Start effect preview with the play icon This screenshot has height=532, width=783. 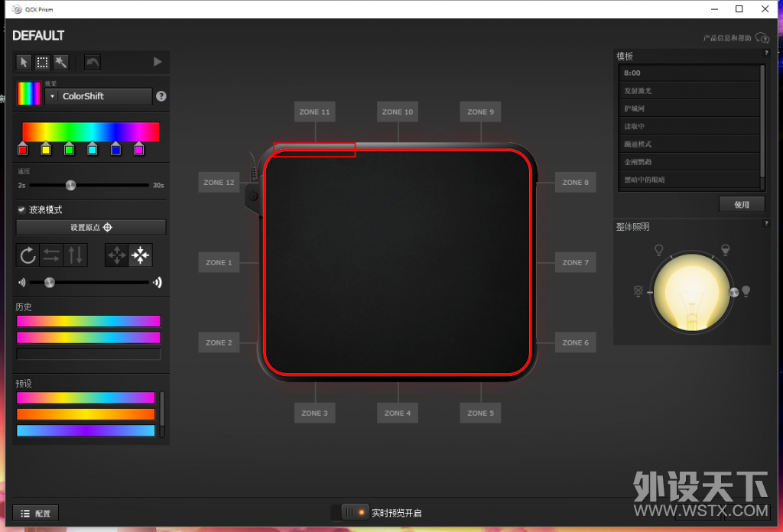pyautogui.click(x=158, y=62)
